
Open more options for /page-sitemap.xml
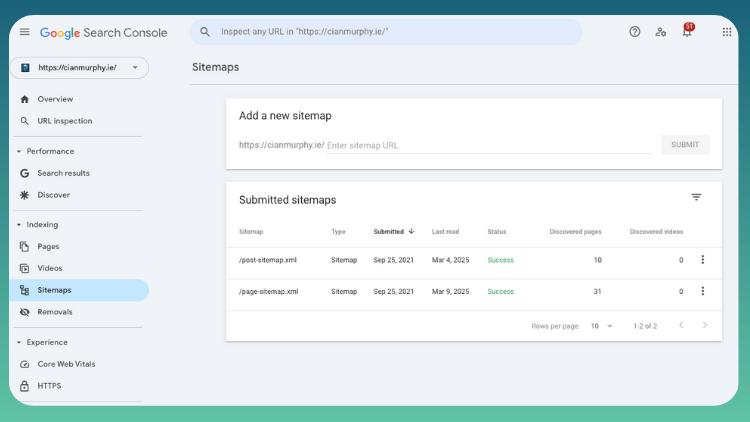702,292
